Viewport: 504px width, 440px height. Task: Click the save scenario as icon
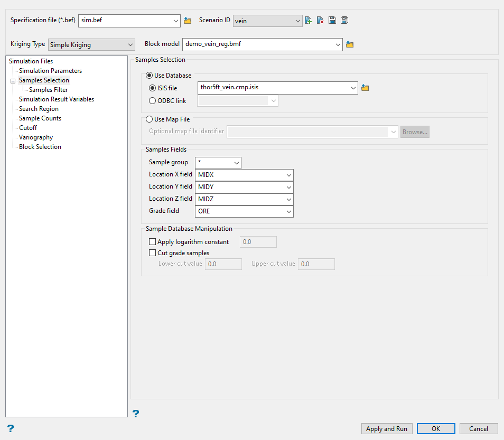pyautogui.click(x=344, y=21)
